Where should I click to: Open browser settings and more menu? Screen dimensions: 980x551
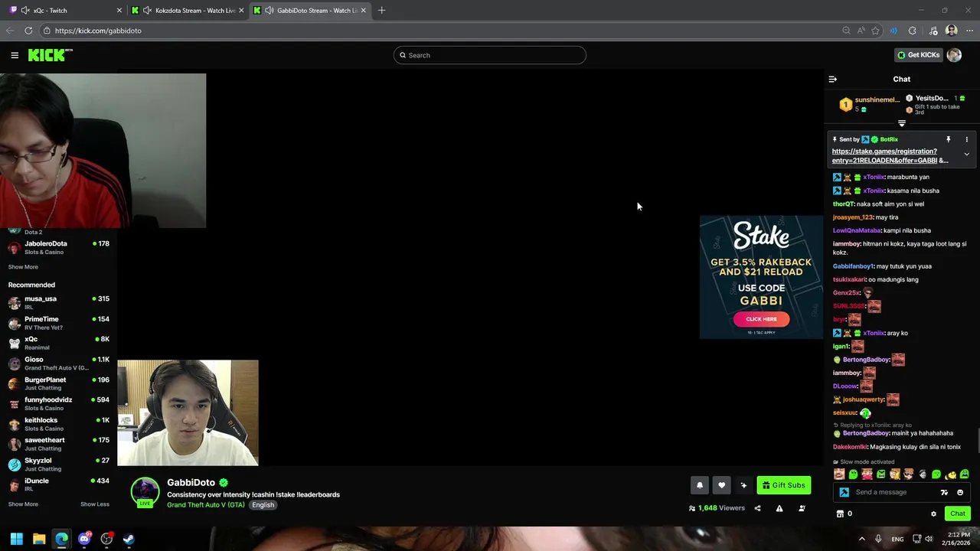pyautogui.click(x=969, y=31)
